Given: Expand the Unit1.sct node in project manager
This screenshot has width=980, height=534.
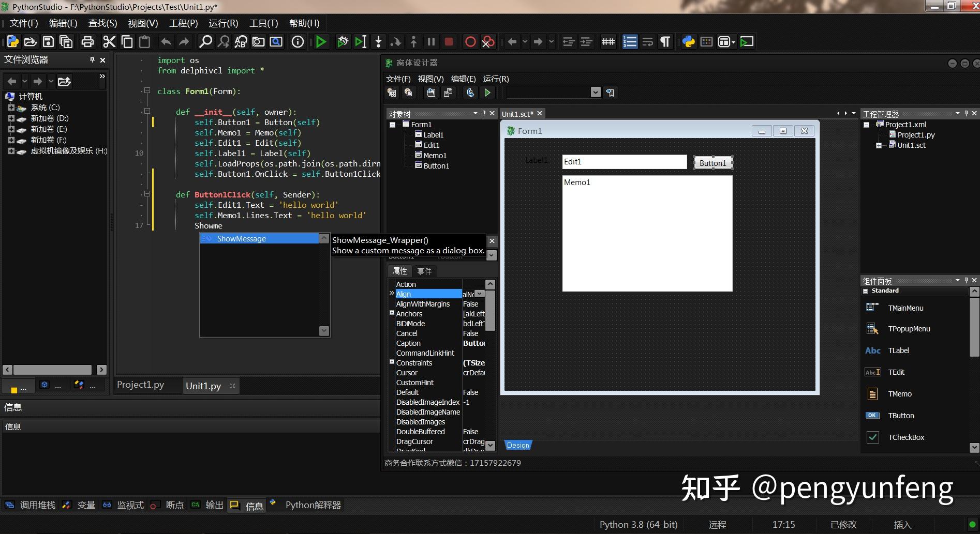Looking at the screenshot, I should (x=878, y=145).
